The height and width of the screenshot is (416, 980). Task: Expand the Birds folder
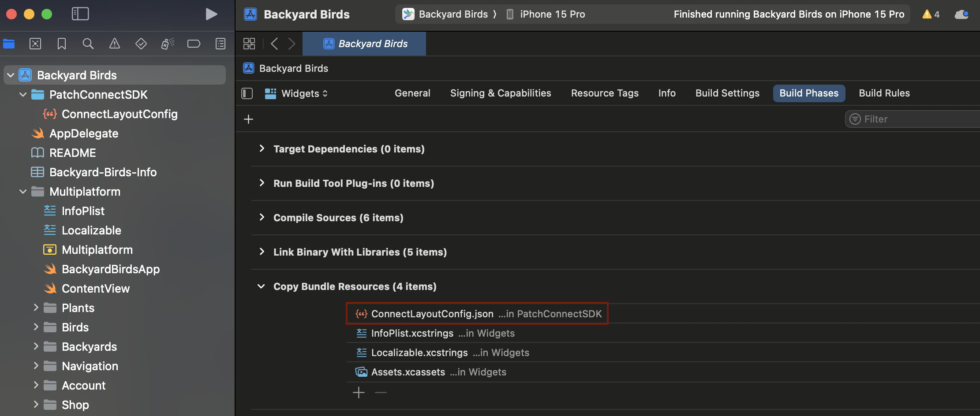36,327
